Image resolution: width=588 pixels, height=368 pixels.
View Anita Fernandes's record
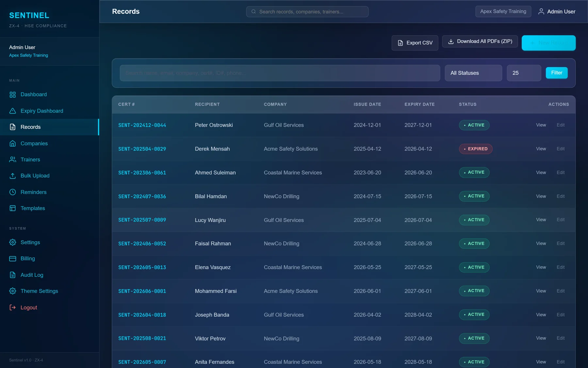click(x=541, y=362)
